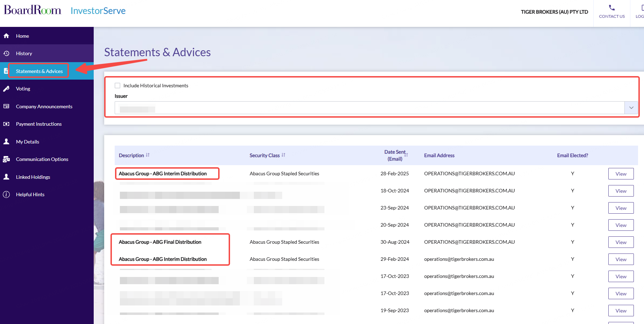Click into the Issuer selection field

pos(370,108)
